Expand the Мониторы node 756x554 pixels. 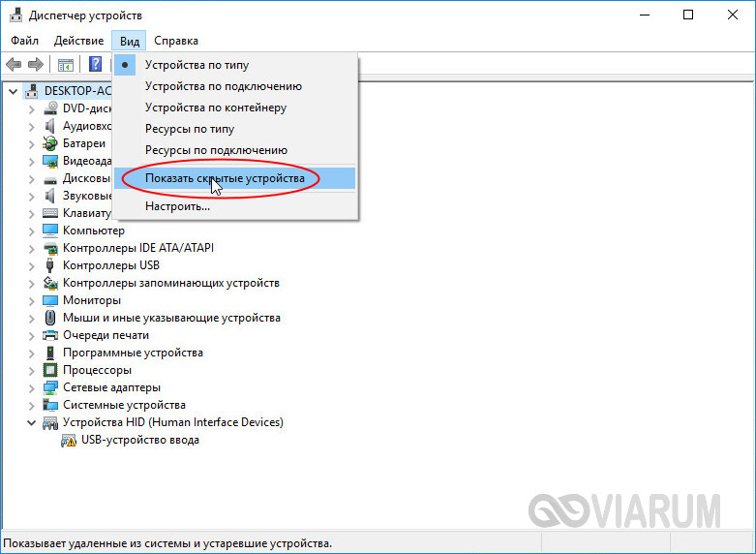coord(32,301)
